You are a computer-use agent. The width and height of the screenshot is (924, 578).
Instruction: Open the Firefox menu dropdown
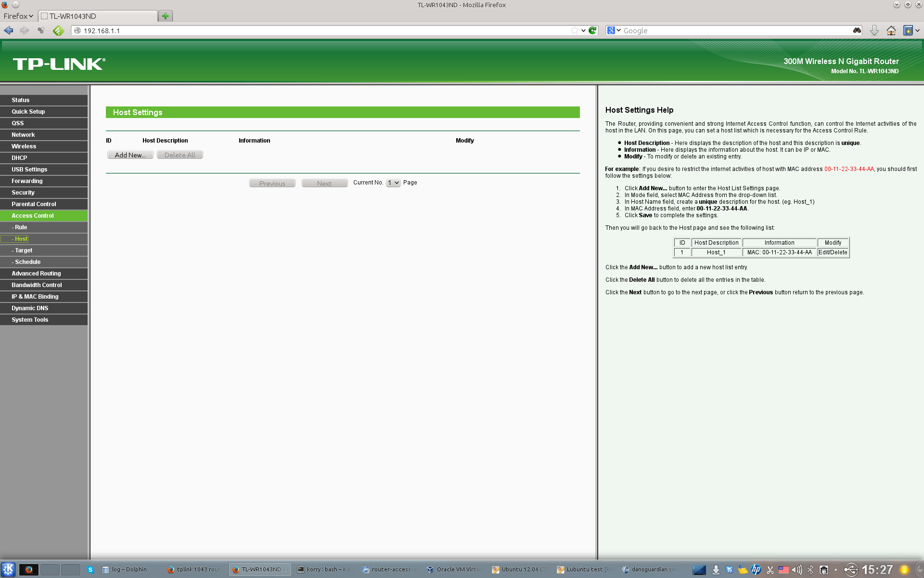tap(18, 16)
